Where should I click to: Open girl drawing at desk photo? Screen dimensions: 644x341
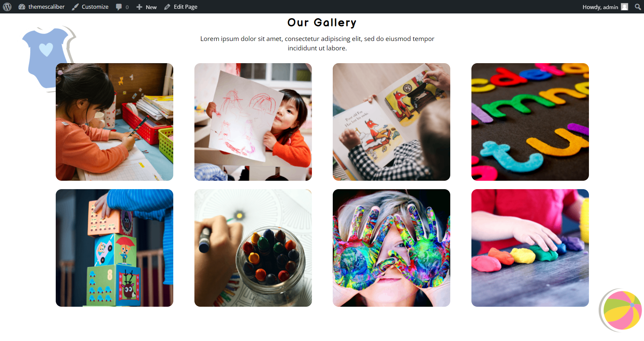coord(114,122)
